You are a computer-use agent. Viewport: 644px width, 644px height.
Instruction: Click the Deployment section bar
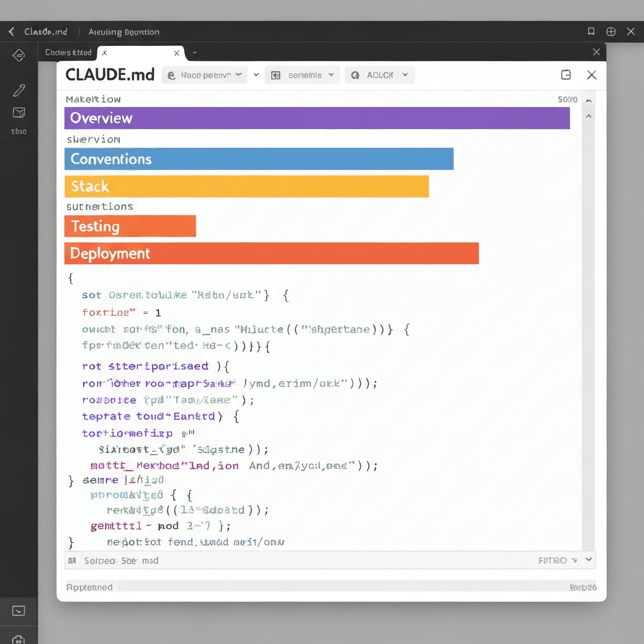coord(271,253)
